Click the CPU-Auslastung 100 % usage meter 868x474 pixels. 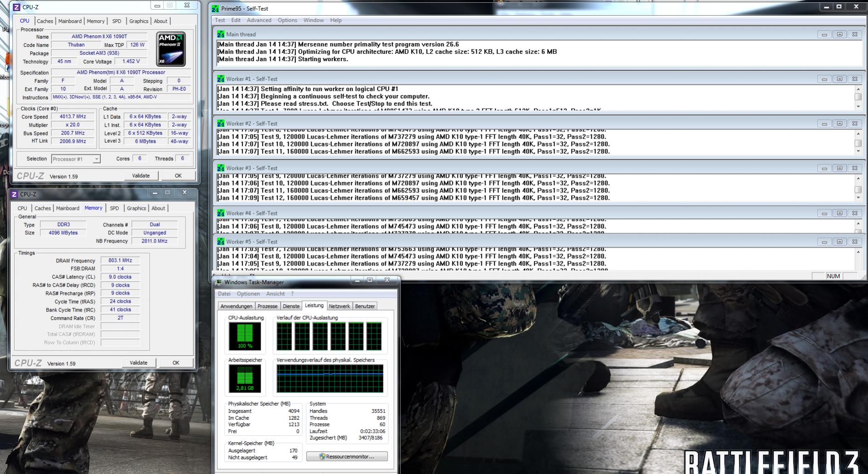click(245, 336)
